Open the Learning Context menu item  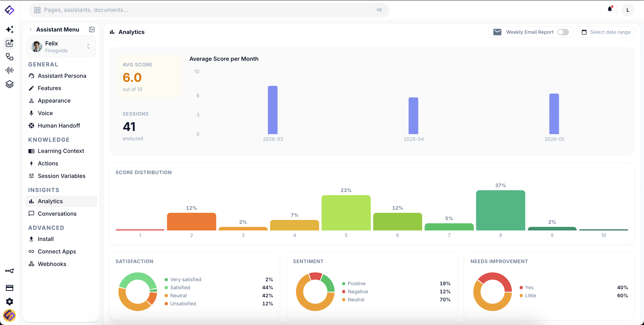click(x=61, y=151)
